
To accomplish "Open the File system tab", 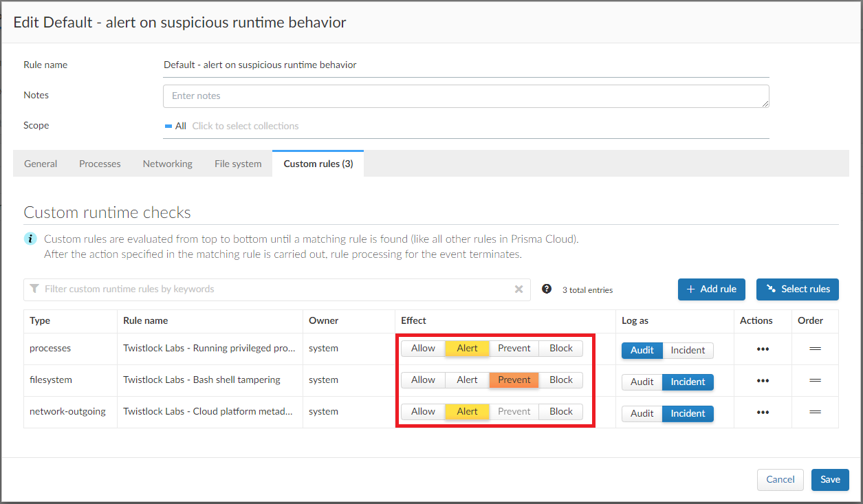I will click(x=238, y=164).
